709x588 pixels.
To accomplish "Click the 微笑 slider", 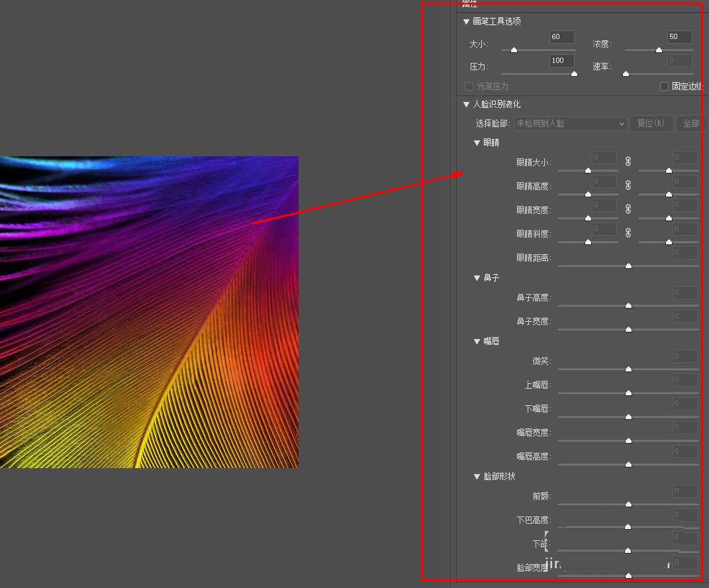I will pos(628,369).
